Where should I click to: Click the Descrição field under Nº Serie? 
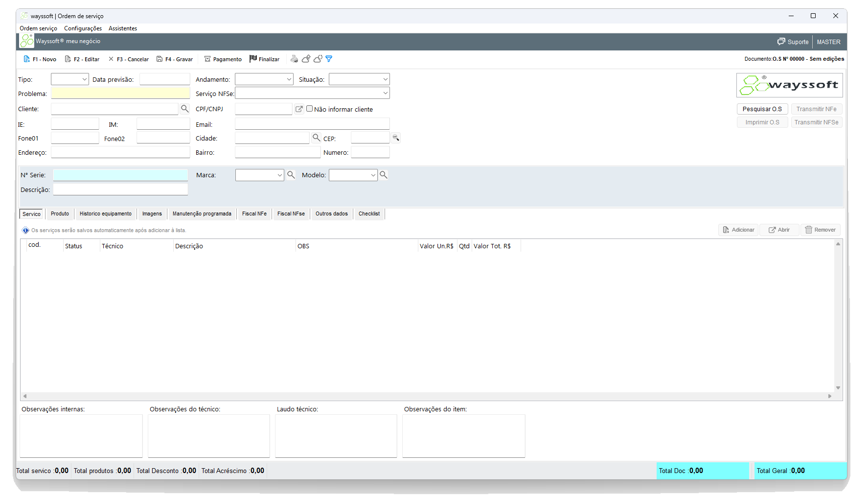pyautogui.click(x=120, y=190)
